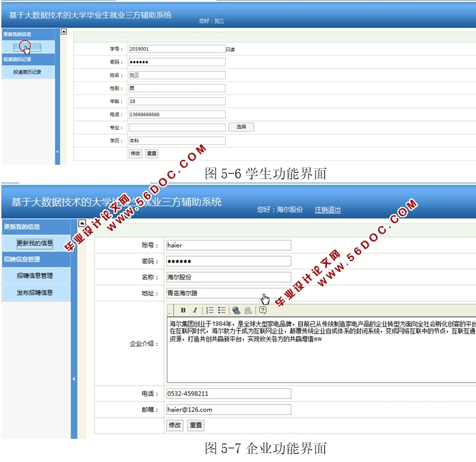Viewport: 476px width, 462px height.
Task: Expand 更新我的信息 header in student sidebar
Action: point(17,34)
